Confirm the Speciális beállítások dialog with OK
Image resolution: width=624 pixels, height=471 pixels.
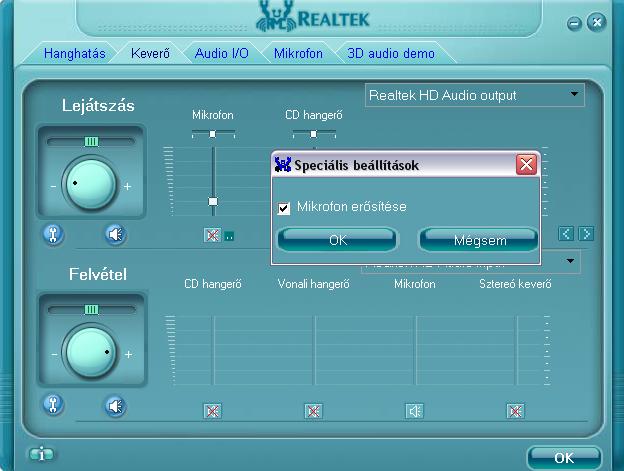pyautogui.click(x=337, y=240)
